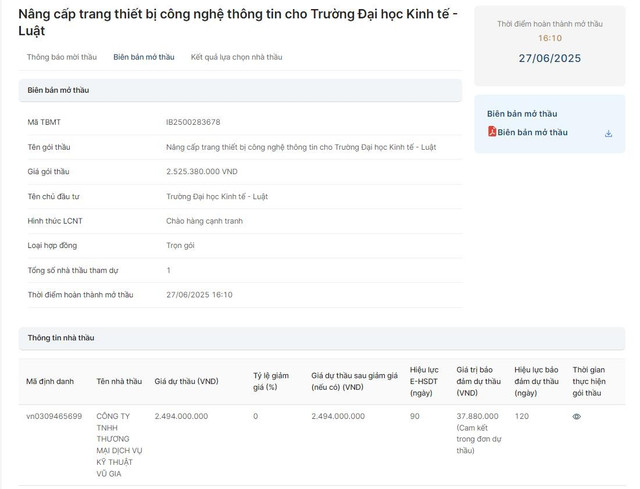640x489 pixels.
Task: Open the Biên bản mở thầu PDF link
Action: (x=532, y=132)
